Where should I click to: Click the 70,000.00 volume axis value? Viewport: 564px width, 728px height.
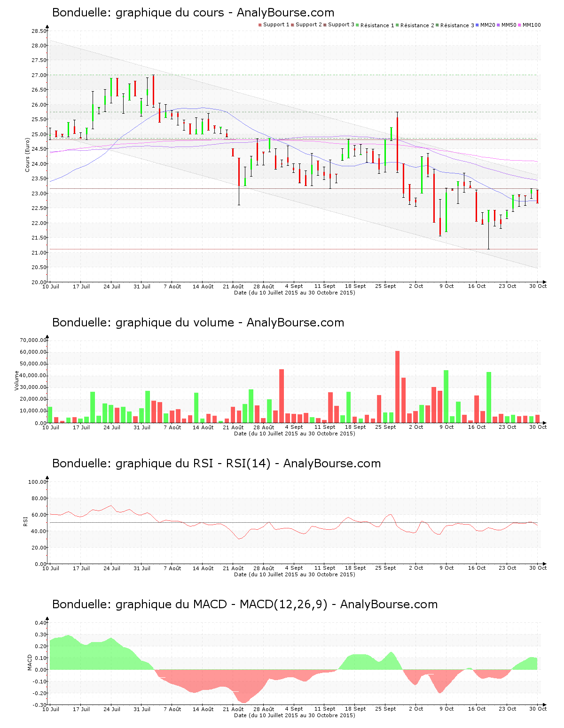[33, 340]
